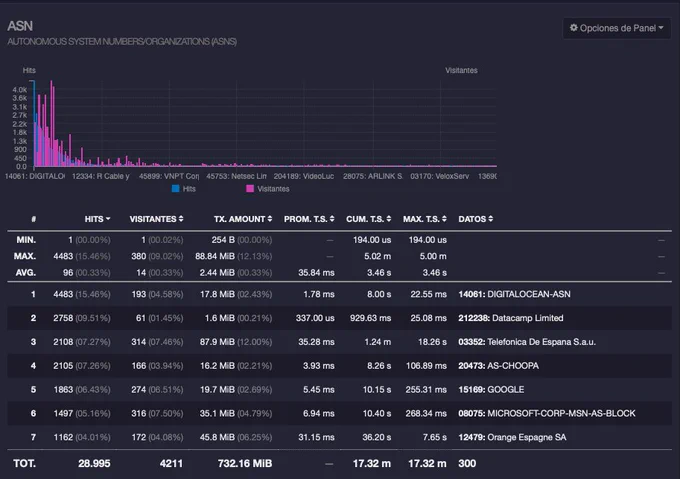Select the 12479: Orange Espagne SA entry
Image resolution: width=680 pixels, height=479 pixels.
[512, 437]
